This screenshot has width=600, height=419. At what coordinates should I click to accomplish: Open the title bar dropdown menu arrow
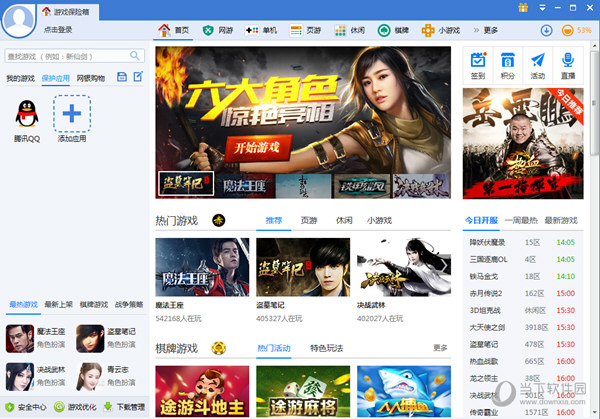point(542,8)
